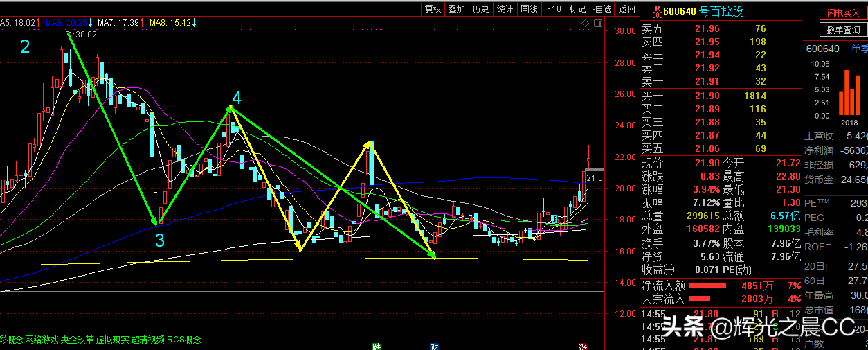868x350 pixels.
Task: Open the 标记 mark menu
Action: pos(577,9)
